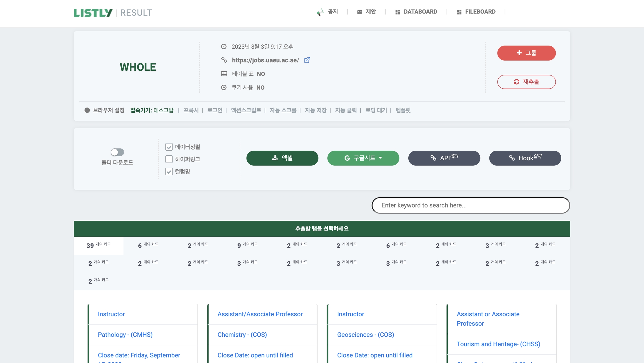The width and height of the screenshot is (644, 363).
Task: Enable the 하이퍼링크 checkbox
Action: click(x=169, y=159)
